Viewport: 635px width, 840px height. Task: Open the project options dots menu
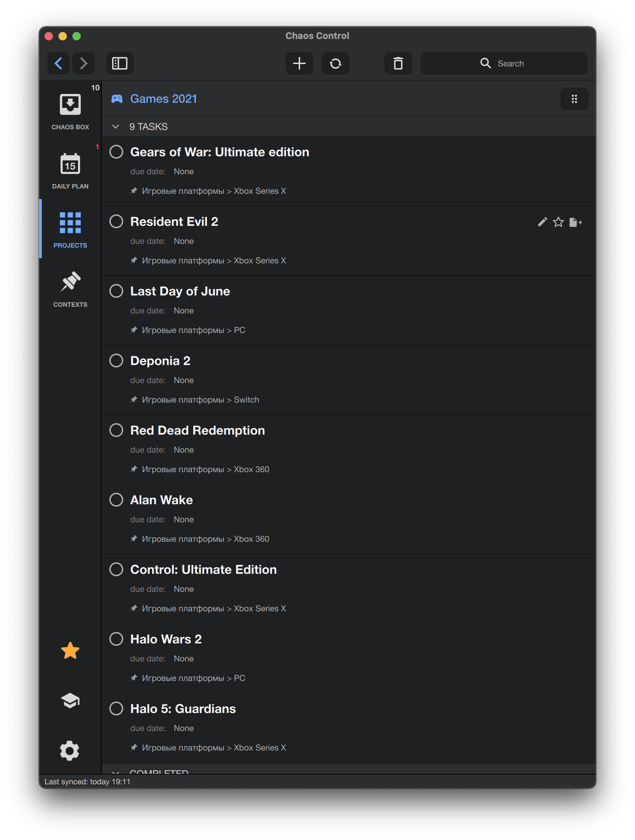(x=574, y=99)
